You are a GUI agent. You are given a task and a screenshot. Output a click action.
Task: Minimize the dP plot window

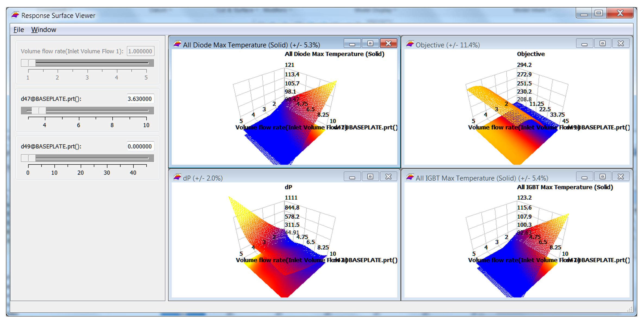pos(352,177)
